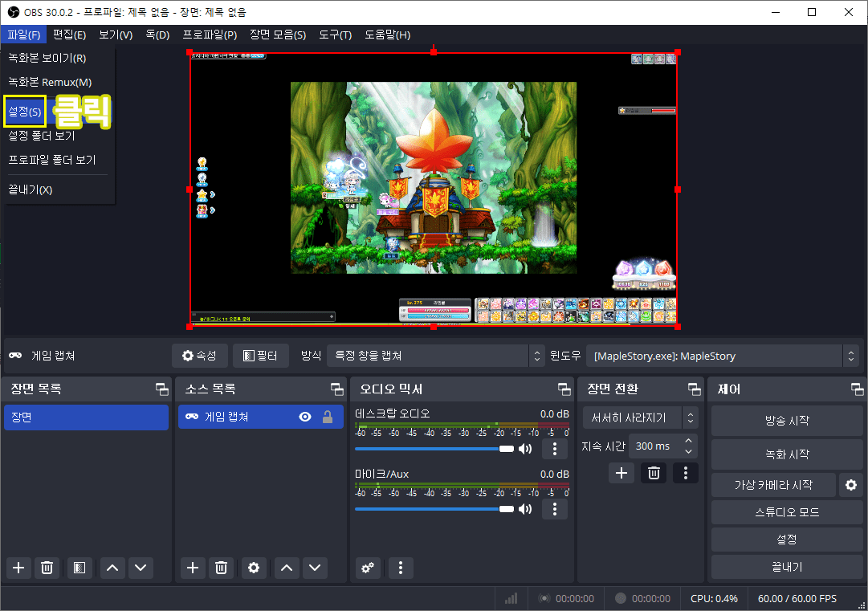Move scene up arrow
The height and width of the screenshot is (611, 868).
pos(112,568)
